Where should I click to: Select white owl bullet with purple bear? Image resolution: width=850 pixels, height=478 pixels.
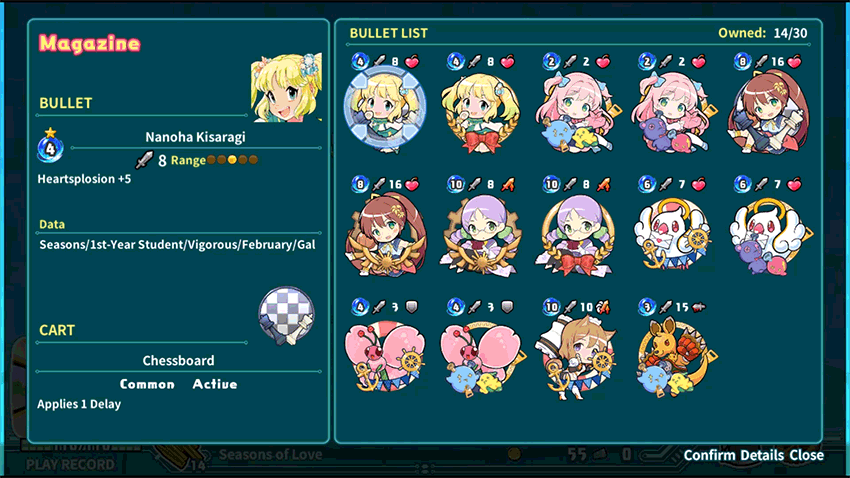tap(770, 234)
